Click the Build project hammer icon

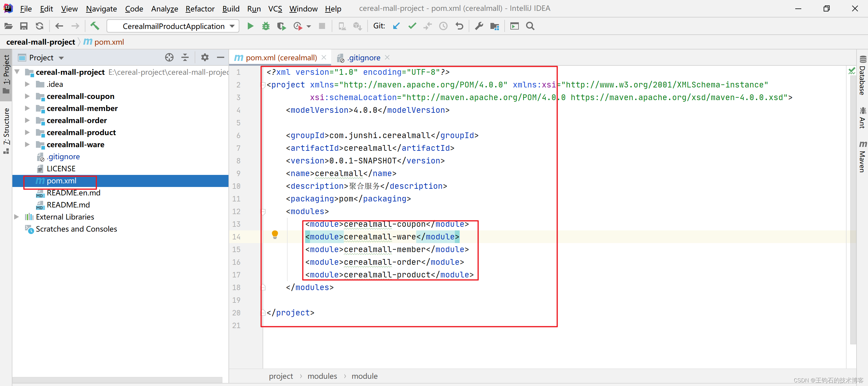(95, 26)
